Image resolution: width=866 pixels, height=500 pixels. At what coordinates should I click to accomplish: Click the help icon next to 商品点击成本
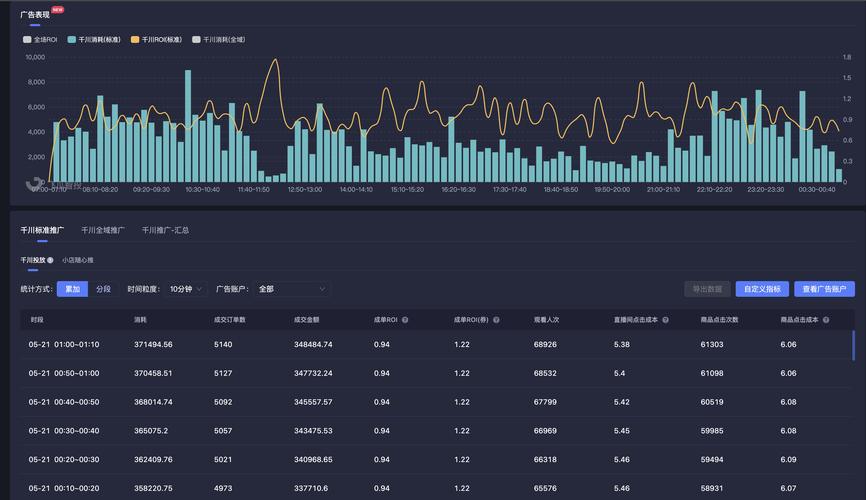coord(826,320)
